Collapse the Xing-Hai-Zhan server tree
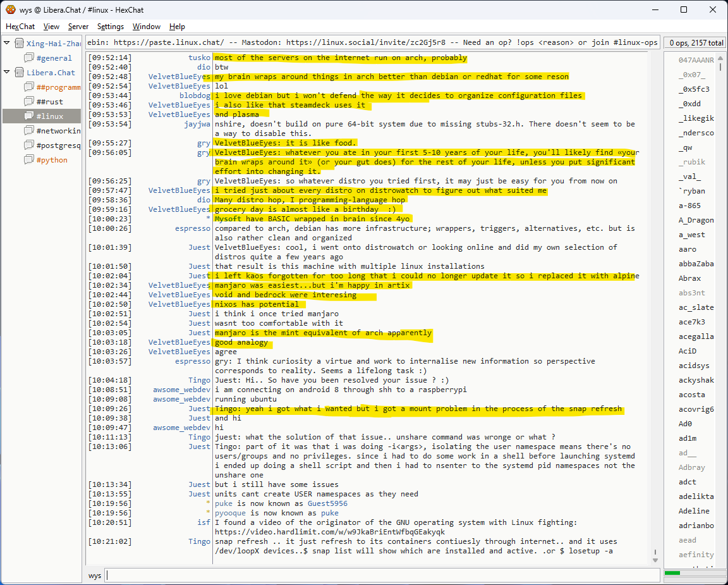728x585 pixels. click(7, 44)
